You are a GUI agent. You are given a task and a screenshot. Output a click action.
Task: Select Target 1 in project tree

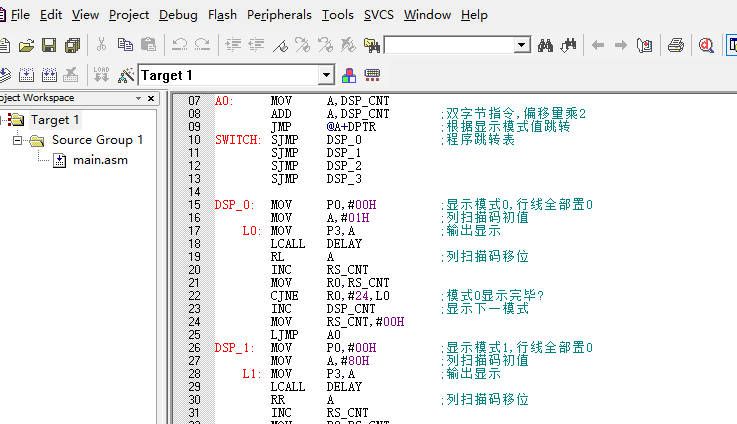tap(55, 120)
